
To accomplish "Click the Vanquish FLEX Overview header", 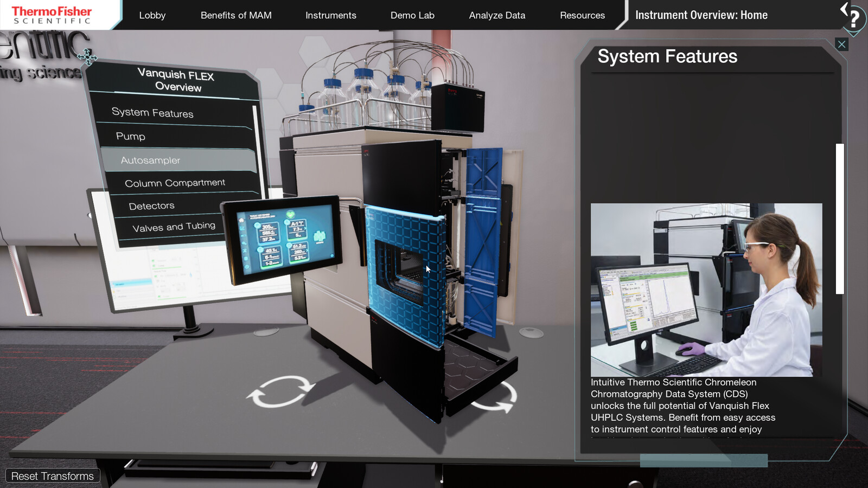I will (176, 80).
